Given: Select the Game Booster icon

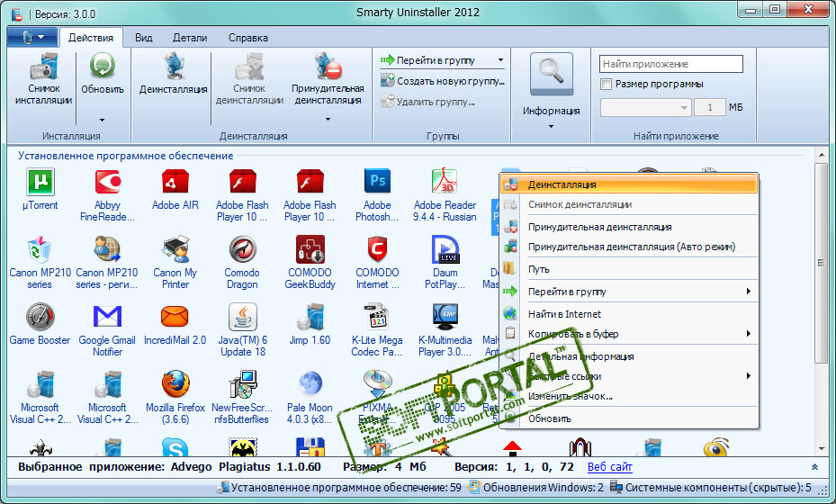Looking at the screenshot, I should click(x=40, y=317).
